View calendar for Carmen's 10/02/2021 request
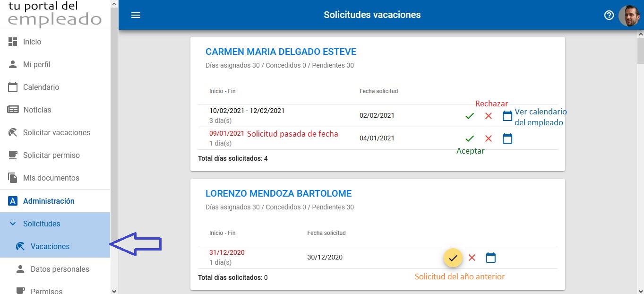 click(x=507, y=116)
